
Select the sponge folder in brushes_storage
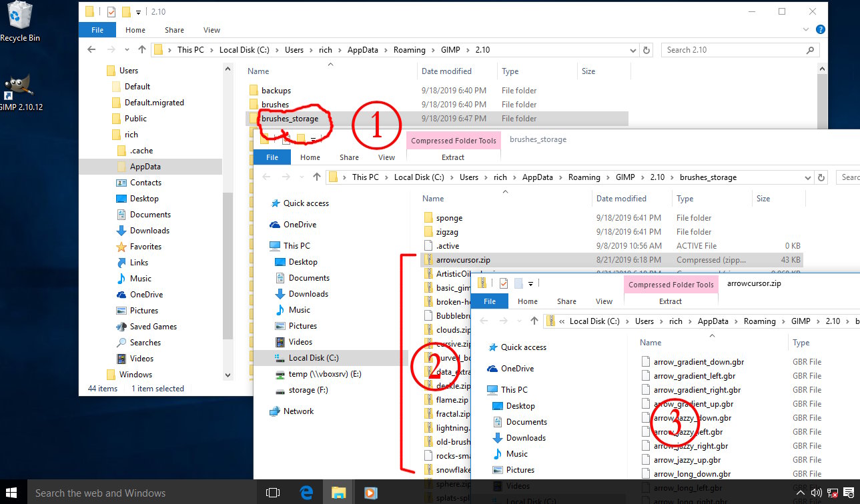point(449,218)
